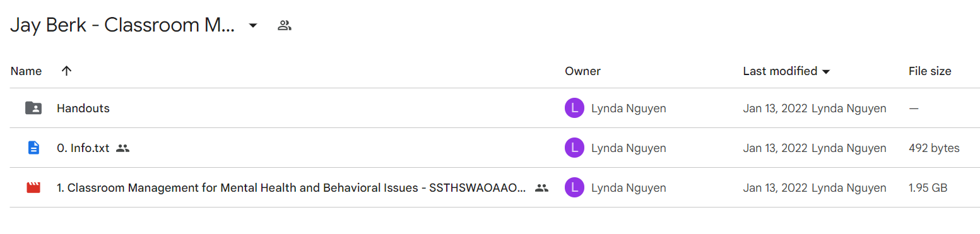
Task: Click the Jay Berk folder title text
Action: pos(123,26)
